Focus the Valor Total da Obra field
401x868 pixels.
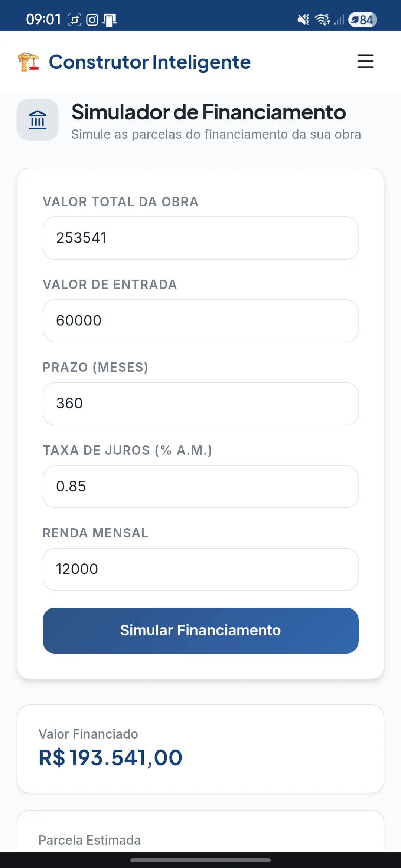click(200, 238)
